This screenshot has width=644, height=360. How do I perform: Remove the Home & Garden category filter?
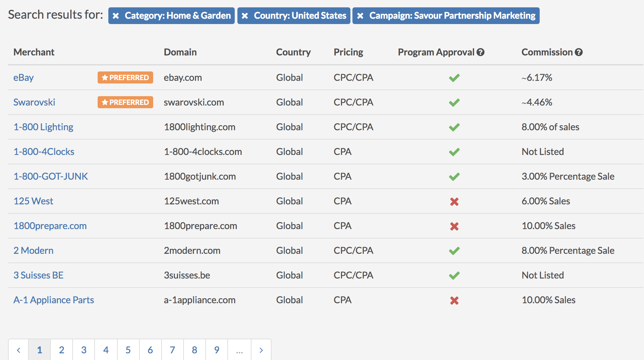[x=116, y=16]
